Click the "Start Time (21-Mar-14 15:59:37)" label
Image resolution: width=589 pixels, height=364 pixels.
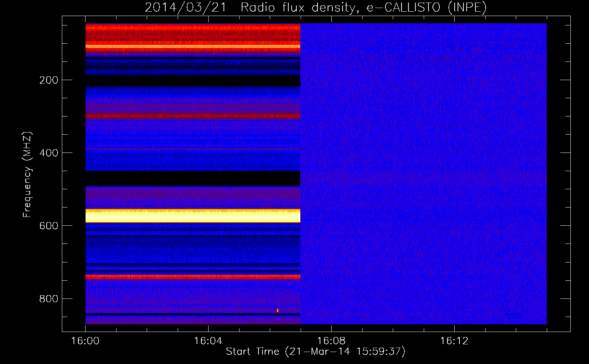[316, 351]
